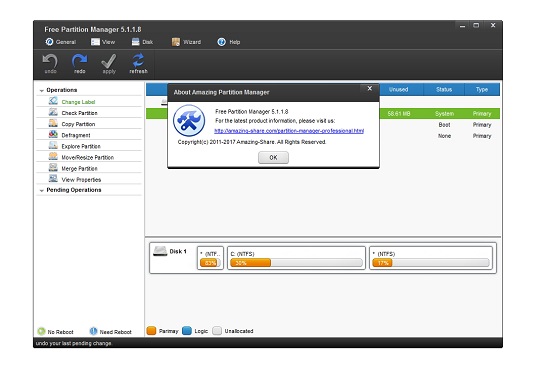Apply pending changes with checkmark icon

point(109,61)
